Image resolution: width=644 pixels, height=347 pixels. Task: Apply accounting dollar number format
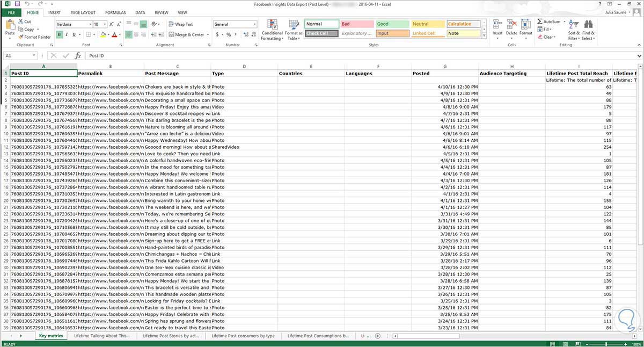click(217, 34)
